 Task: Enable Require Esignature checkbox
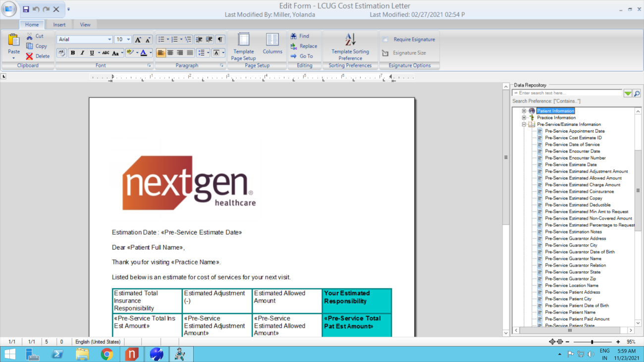coord(385,40)
